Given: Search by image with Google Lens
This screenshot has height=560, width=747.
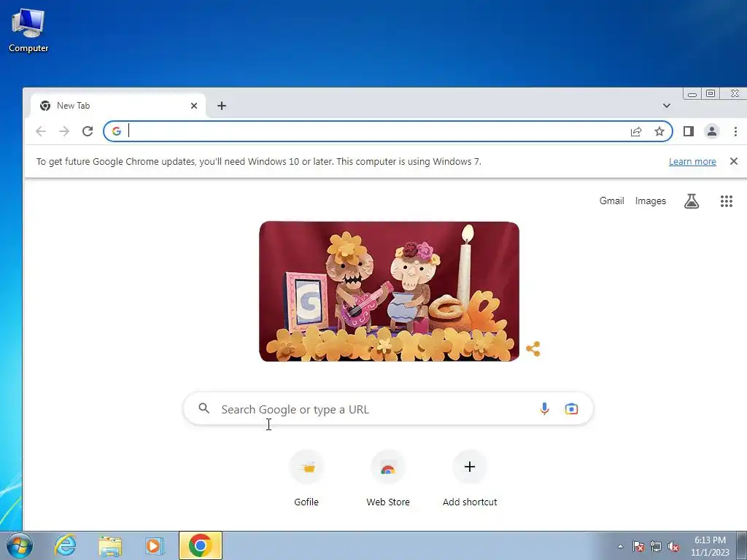Looking at the screenshot, I should tap(571, 408).
